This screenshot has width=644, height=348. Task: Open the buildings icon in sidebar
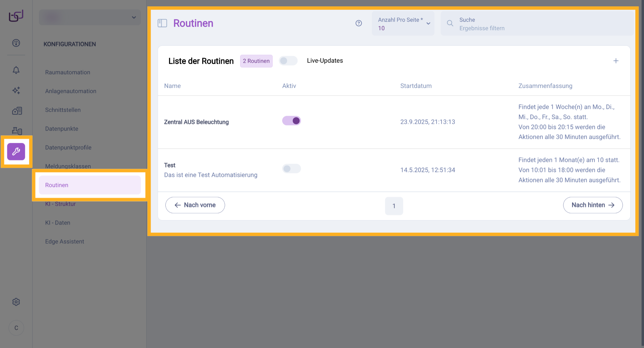coord(17,111)
